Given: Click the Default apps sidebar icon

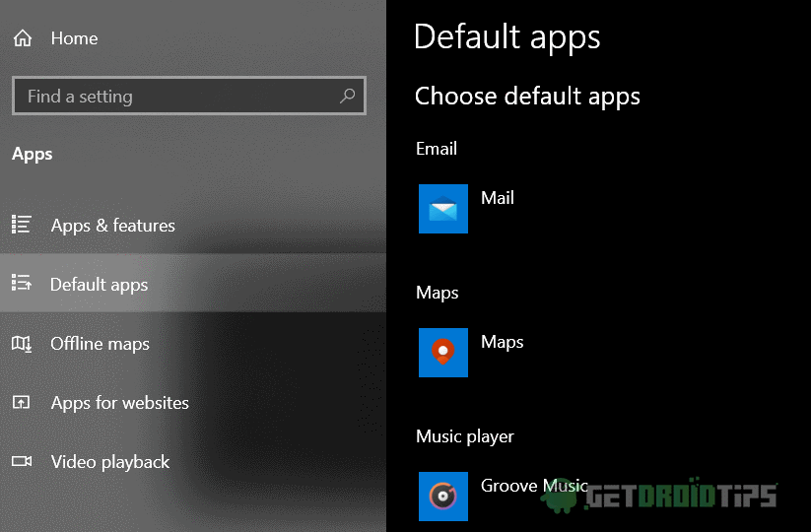Looking at the screenshot, I should coord(22,283).
